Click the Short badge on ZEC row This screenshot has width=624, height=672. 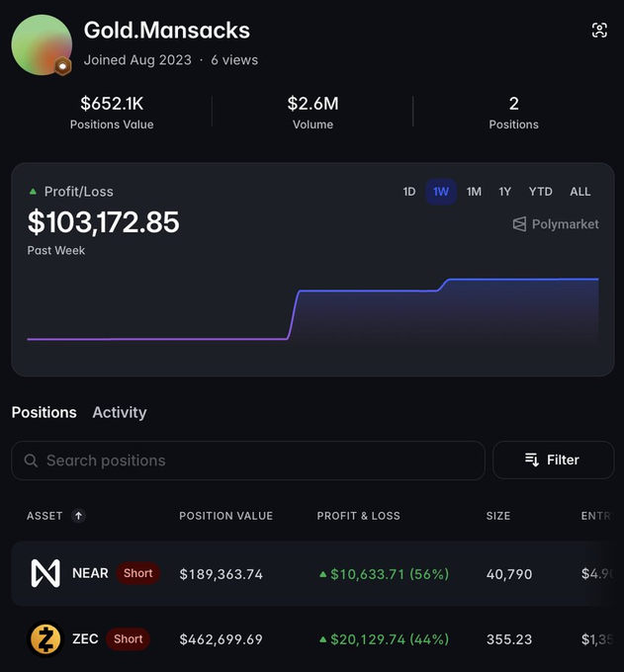[128, 639]
